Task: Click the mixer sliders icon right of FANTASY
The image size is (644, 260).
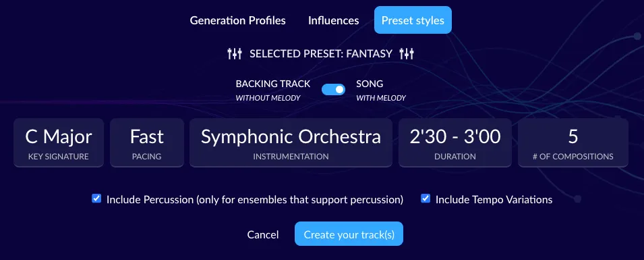Action: pyautogui.click(x=407, y=53)
